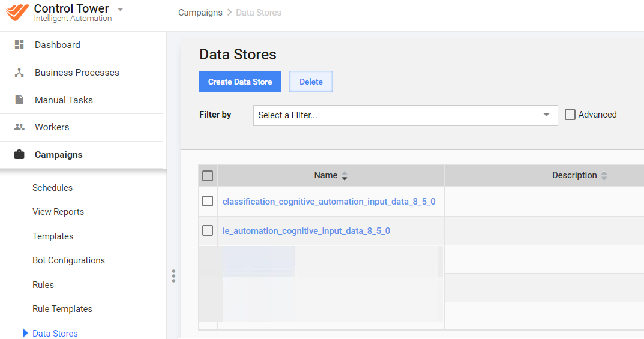Open Rules submenu item

click(43, 285)
